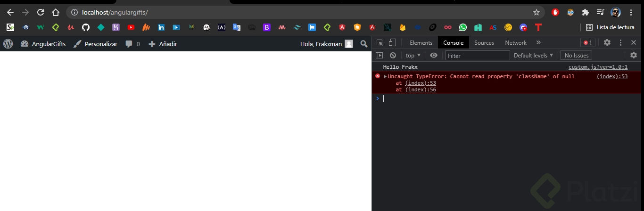The image size is (644, 211).
Task: Open console settings gear beside No Issues
Action: 634,55
